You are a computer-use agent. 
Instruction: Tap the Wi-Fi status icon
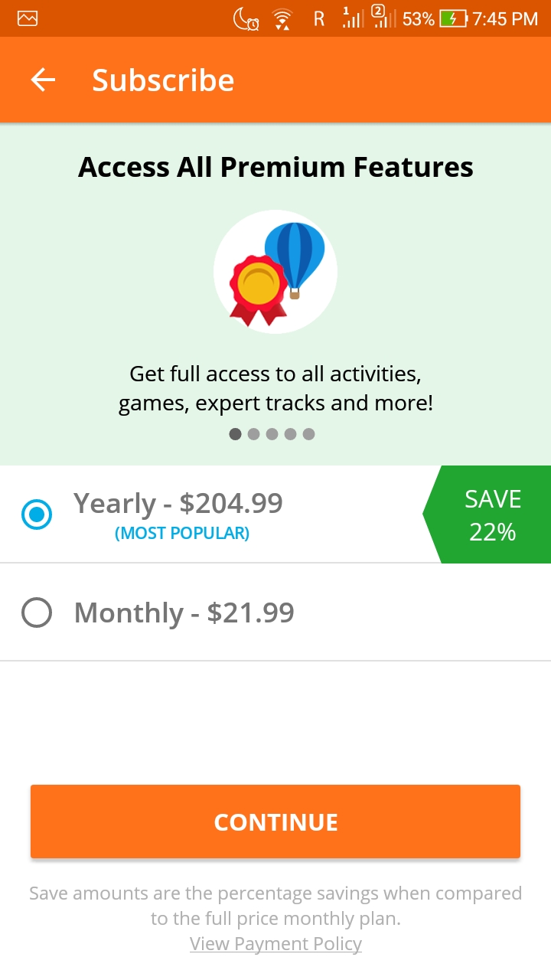(x=282, y=19)
